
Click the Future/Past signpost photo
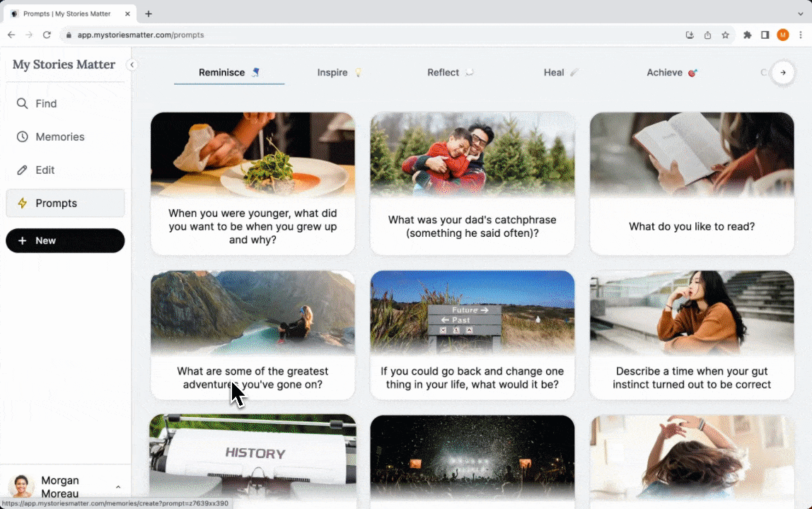click(472, 312)
